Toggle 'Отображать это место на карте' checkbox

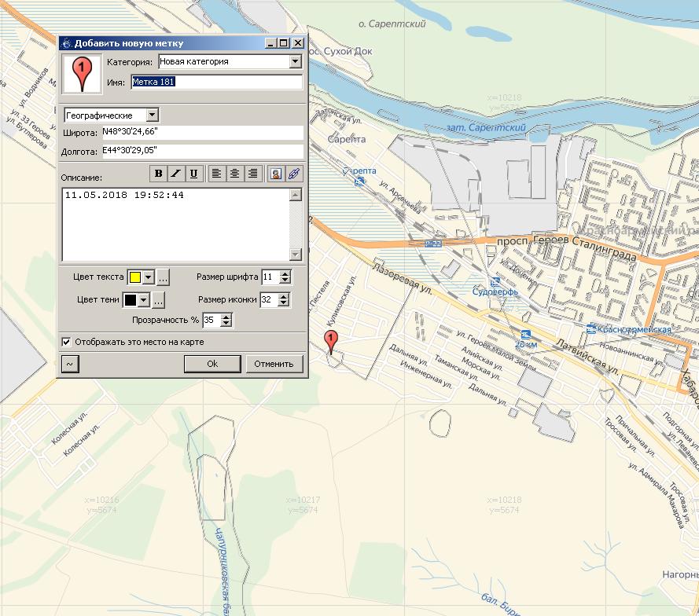(66, 342)
